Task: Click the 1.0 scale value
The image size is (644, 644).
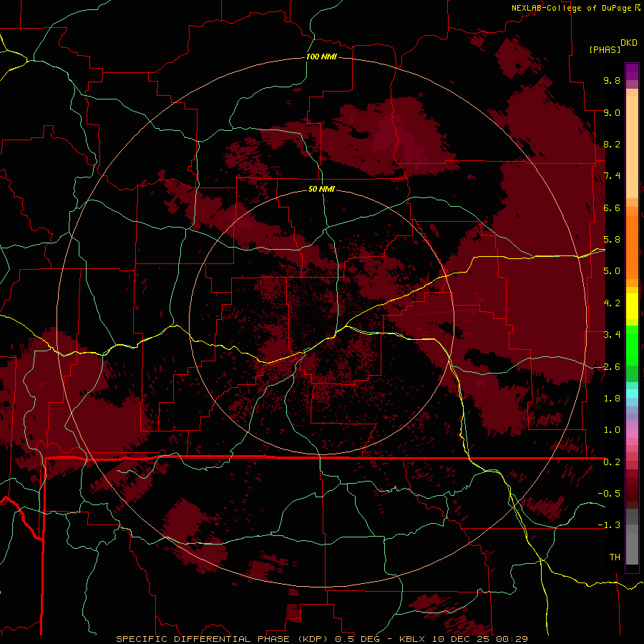Action: 612,430
